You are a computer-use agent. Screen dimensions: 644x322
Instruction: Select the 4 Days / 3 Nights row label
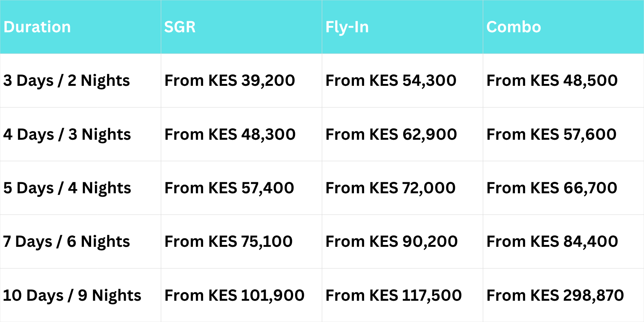click(x=67, y=134)
